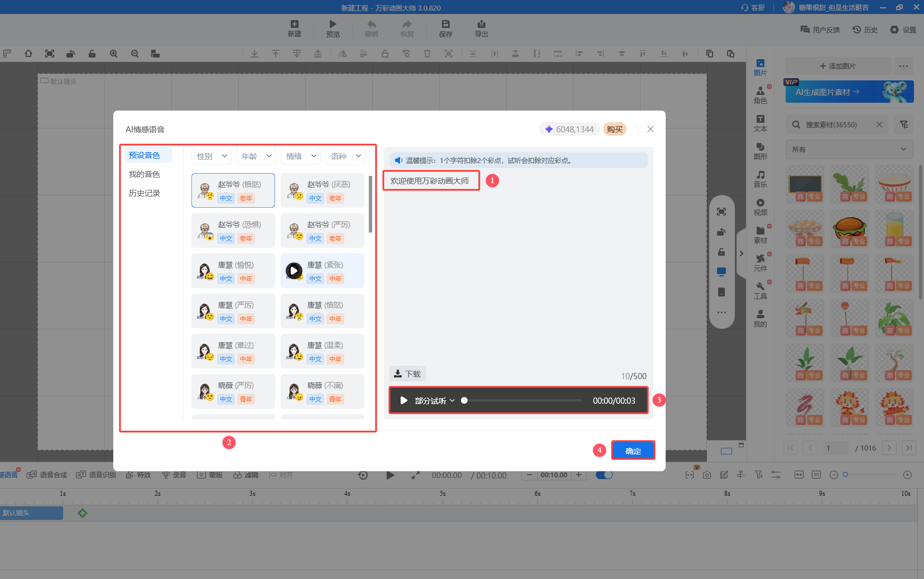Click the text input 欢迎使用万彩动画大师
This screenshot has height=579, width=924.
(430, 181)
